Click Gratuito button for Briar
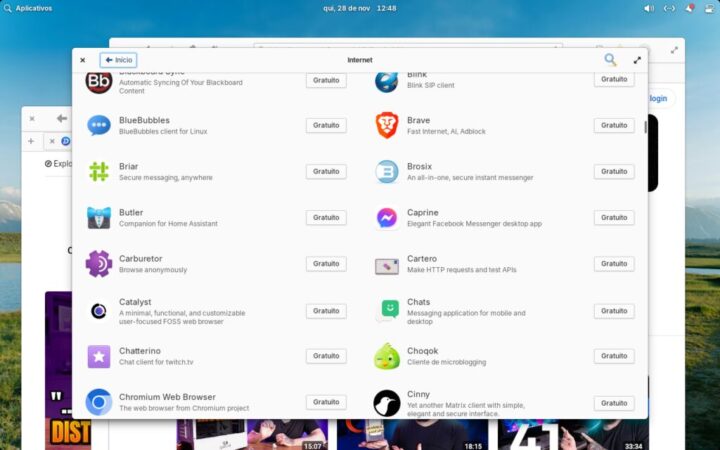The image size is (720, 450). [x=326, y=172]
